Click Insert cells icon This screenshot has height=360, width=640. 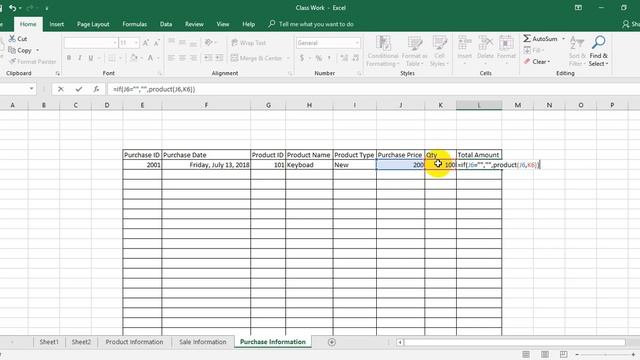point(464,42)
